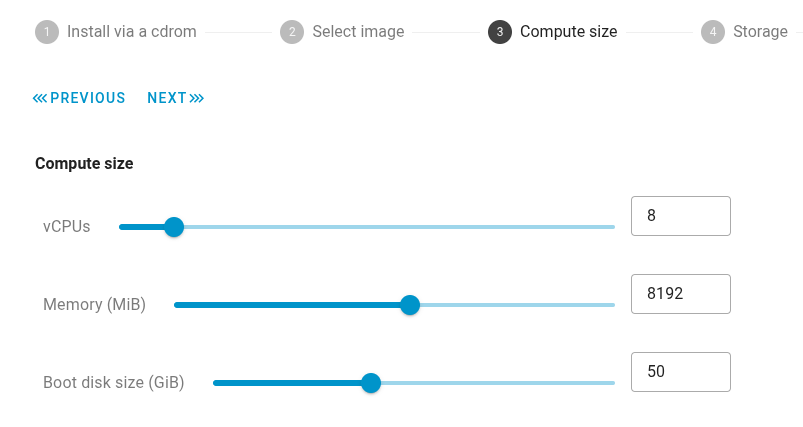Click step 4 number circle
This screenshot has height=427, width=803.
coord(713,32)
